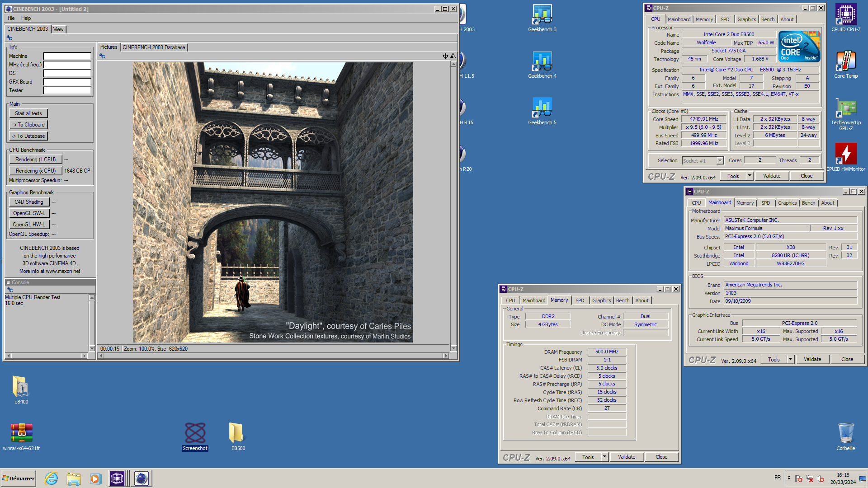Click the picture viewer scroll-right arrow

[x=446, y=356]
